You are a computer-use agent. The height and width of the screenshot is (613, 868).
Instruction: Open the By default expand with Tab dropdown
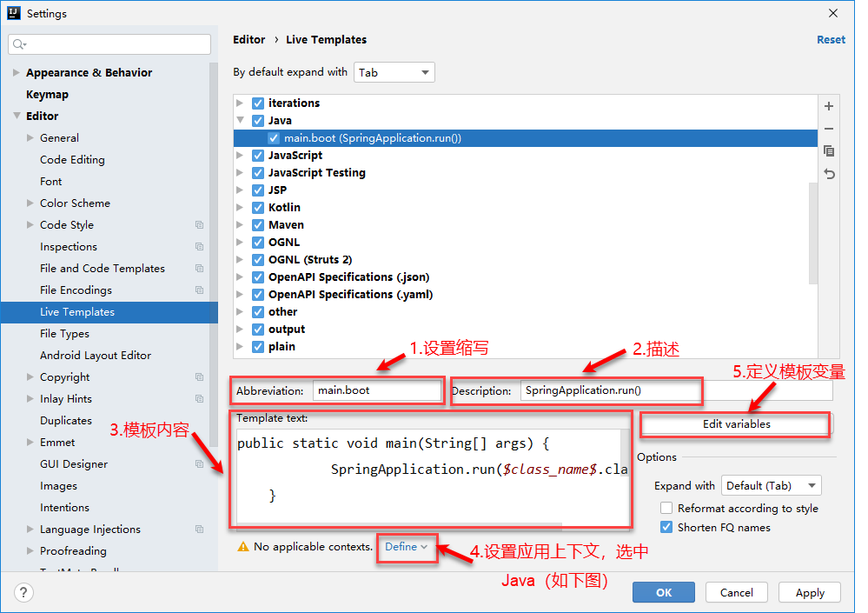tap(394, 72)
